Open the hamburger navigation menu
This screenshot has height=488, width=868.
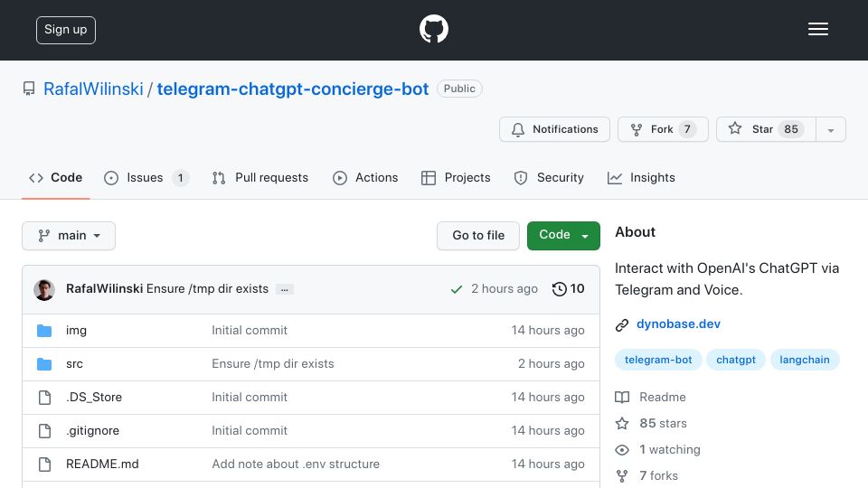click(x=817, y=29)
